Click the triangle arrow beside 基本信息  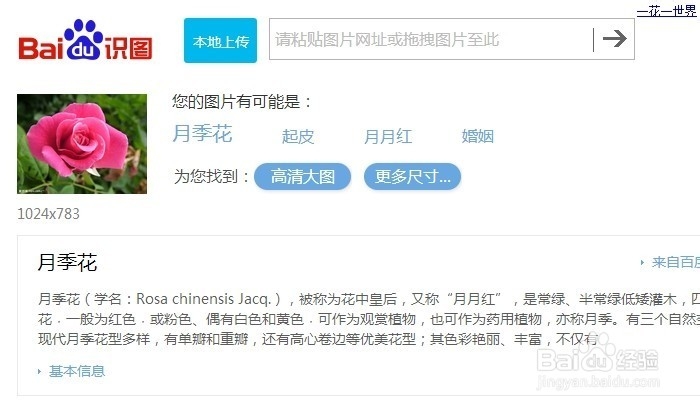pos(39,371)
